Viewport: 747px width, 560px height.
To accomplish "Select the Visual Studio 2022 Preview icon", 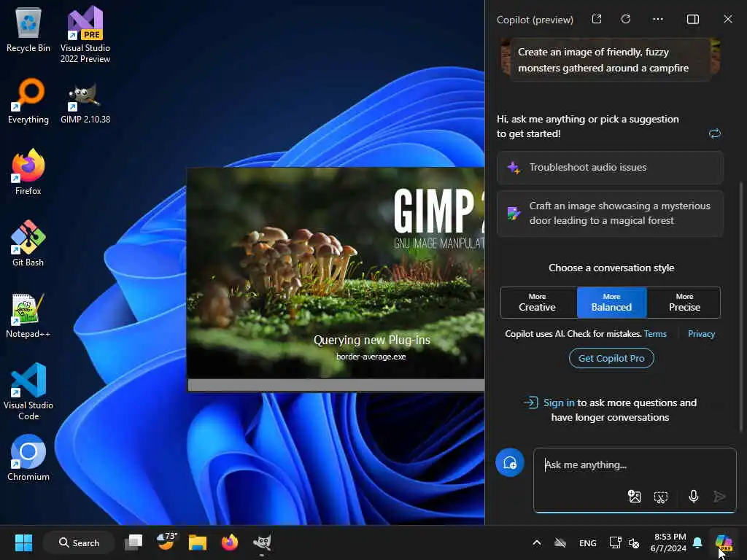I will click(85, 35).
